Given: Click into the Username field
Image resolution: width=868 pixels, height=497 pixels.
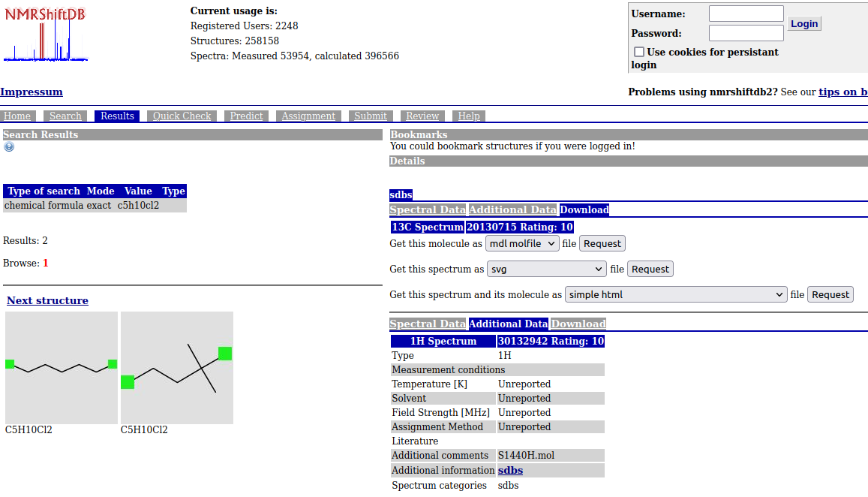Looking at the screenshot, I should pyautogui.click(x=746, y=14).
